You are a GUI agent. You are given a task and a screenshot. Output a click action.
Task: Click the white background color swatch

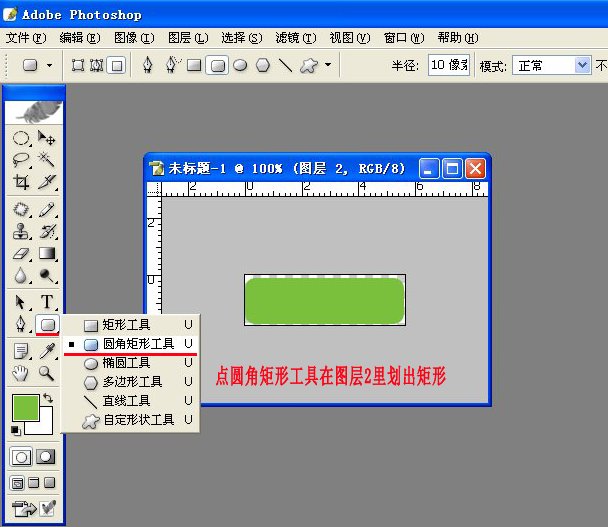[46, 426]
